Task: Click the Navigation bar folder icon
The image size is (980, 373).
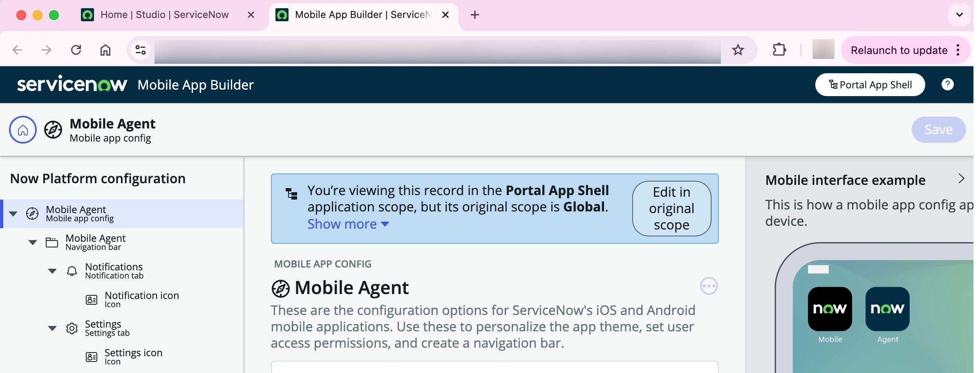Action: point(52,243)
